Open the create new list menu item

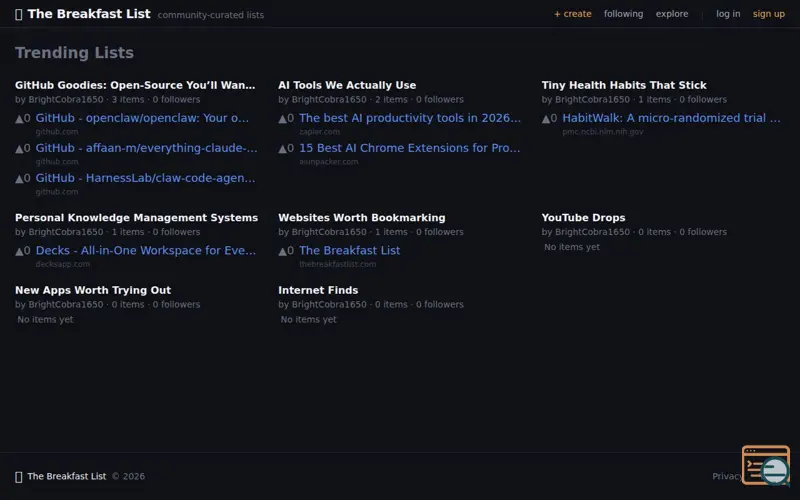click(x=572, y=14)
